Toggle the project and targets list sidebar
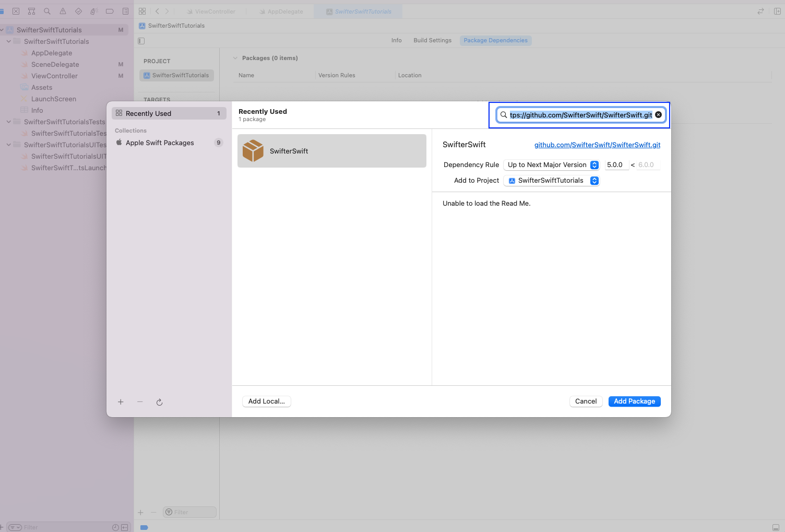 (141, 41)
